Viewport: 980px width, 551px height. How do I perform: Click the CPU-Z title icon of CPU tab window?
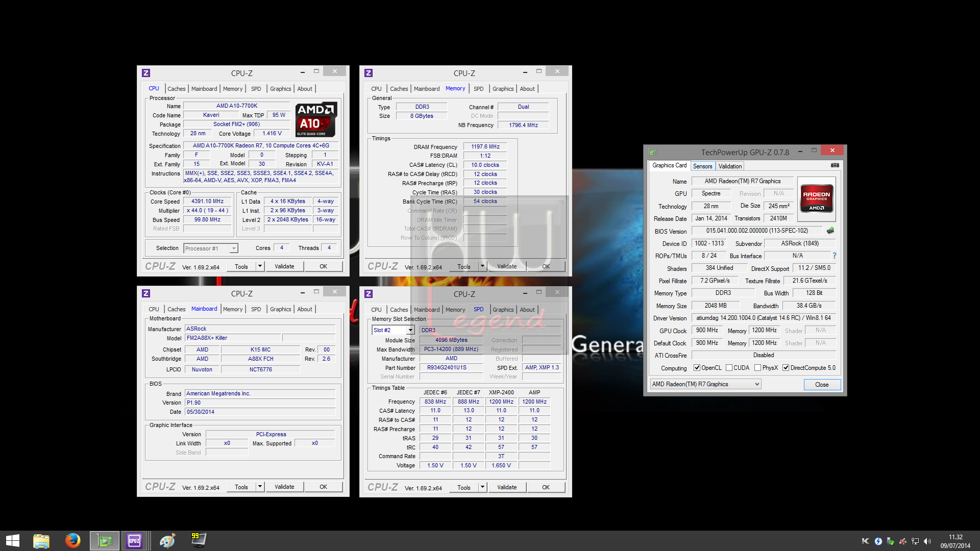tap(146, 73)
